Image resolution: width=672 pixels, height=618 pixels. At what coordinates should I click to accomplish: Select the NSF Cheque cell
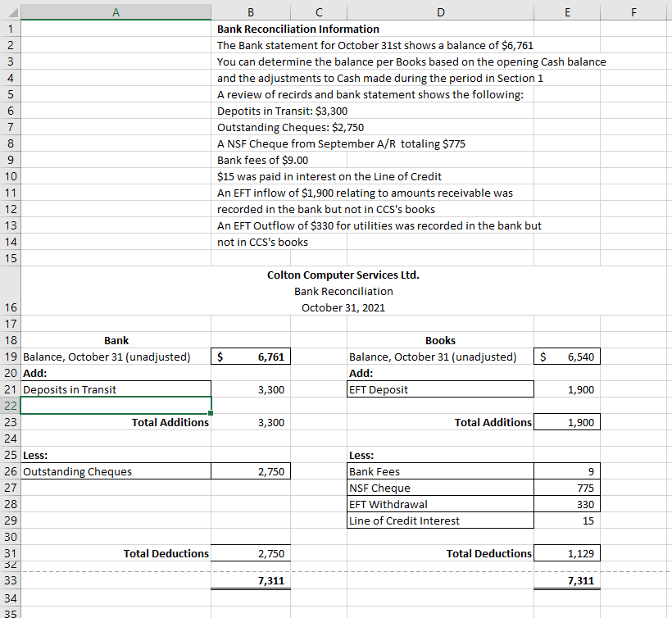point(440,488)
